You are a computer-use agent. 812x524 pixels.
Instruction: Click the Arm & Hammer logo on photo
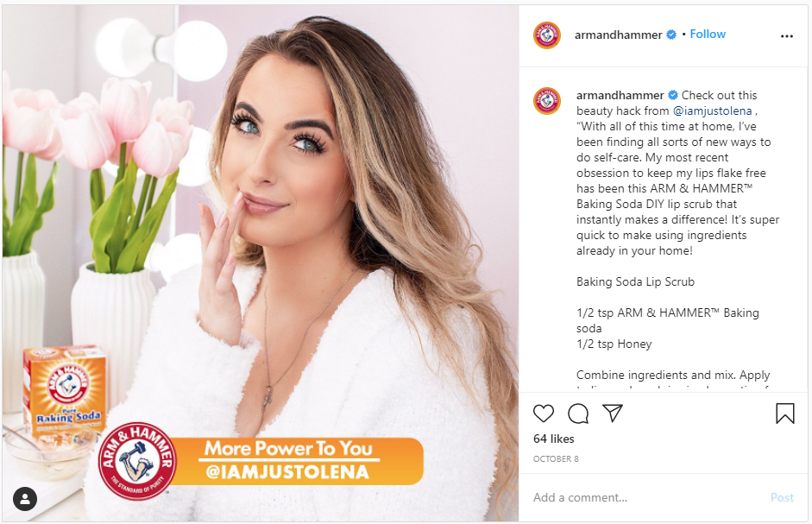(137, 461)
